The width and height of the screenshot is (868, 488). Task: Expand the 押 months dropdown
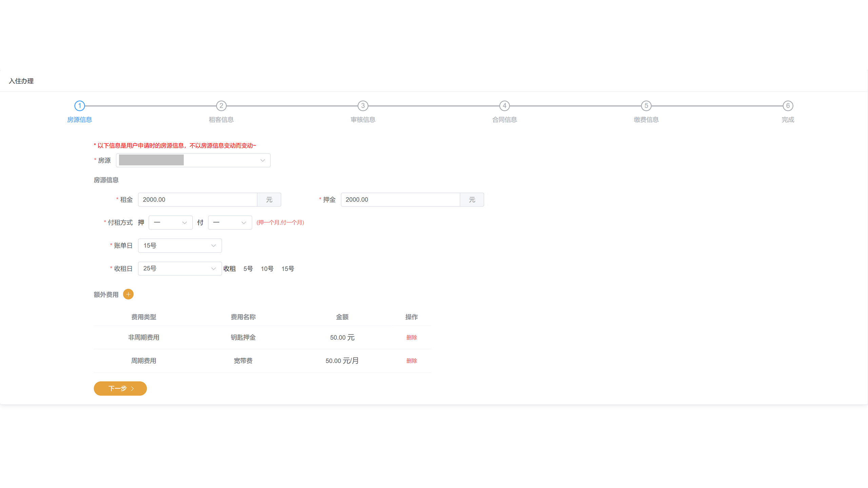point(171,223)
